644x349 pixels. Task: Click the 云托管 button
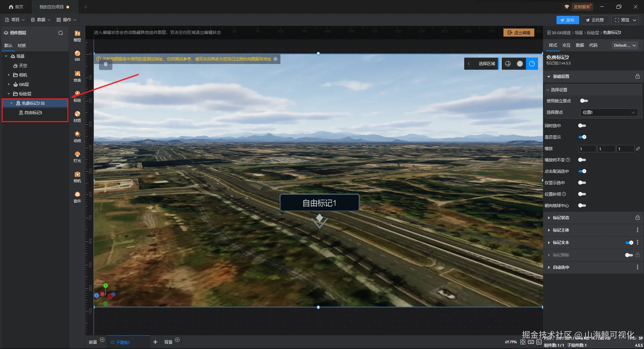point(595,20)
